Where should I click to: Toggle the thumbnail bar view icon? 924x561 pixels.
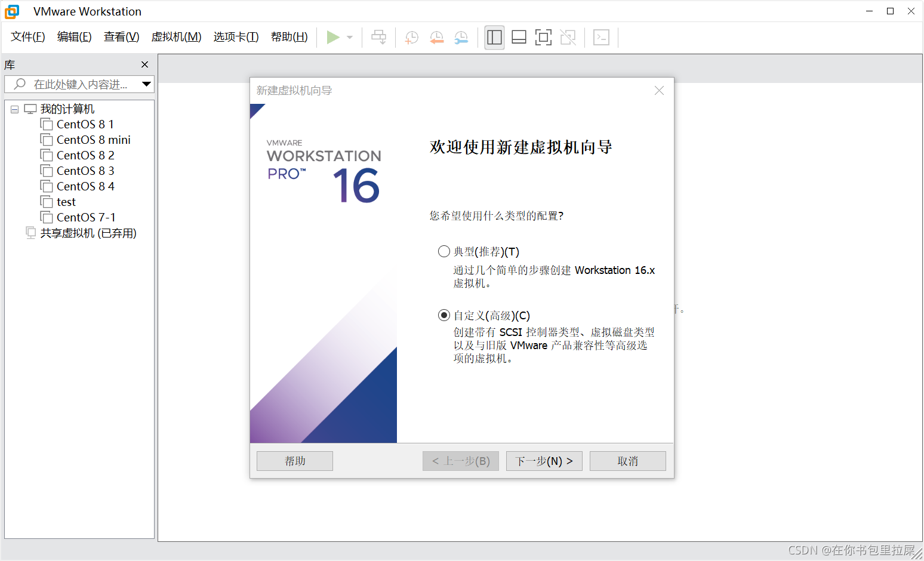(x=519, y=37)
